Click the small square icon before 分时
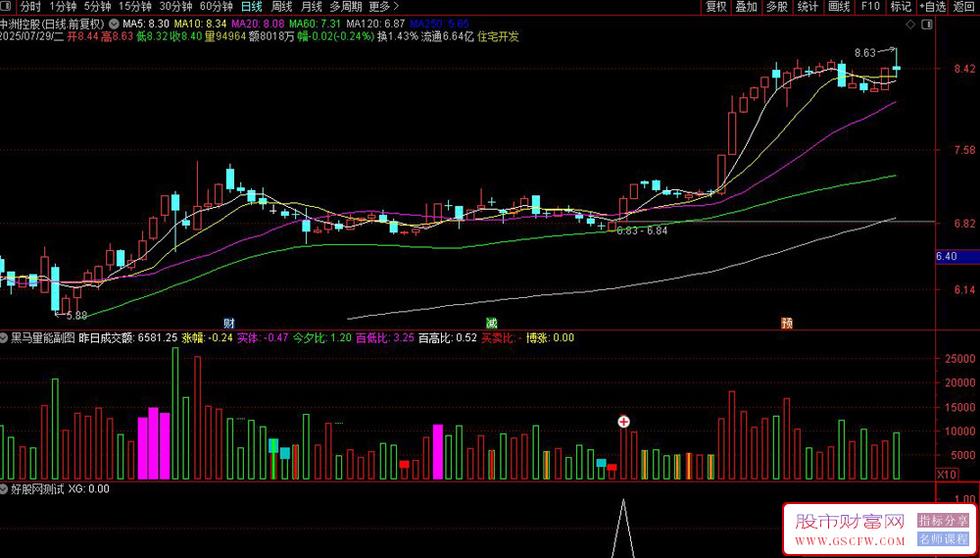Viewport: 980px width, 558px height. (6, 7)
